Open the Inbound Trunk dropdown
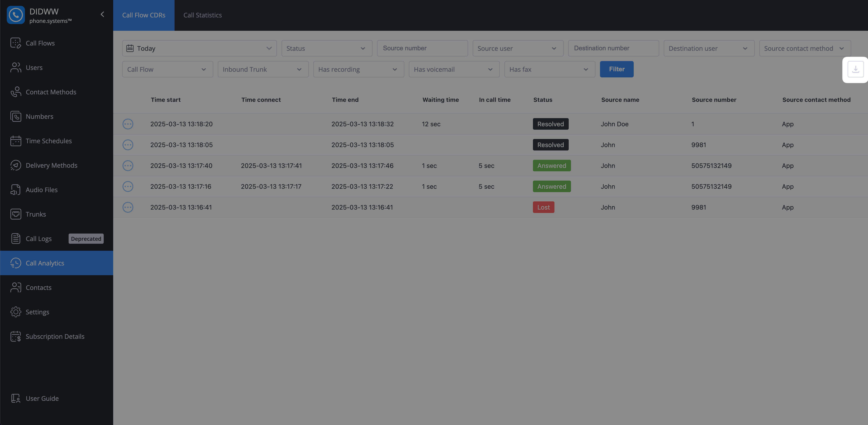This screenshot has height=425, width=868. click(262, 69)
